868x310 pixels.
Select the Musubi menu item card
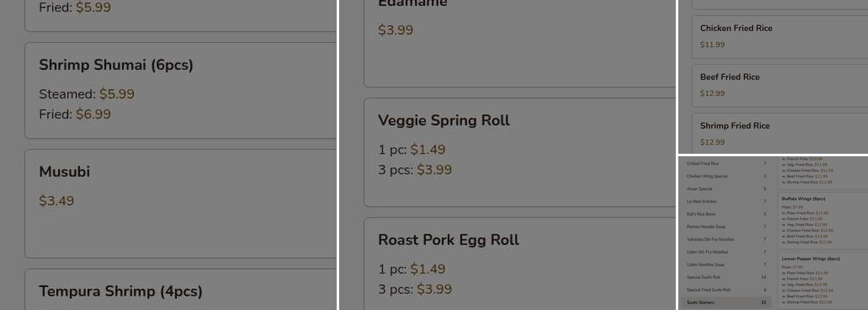point(180,203)
